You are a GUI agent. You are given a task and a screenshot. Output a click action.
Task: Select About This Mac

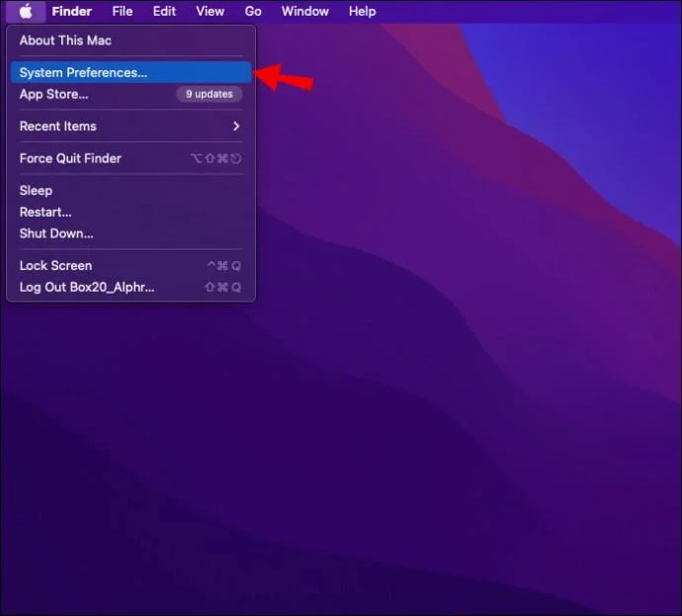[130, 41]
